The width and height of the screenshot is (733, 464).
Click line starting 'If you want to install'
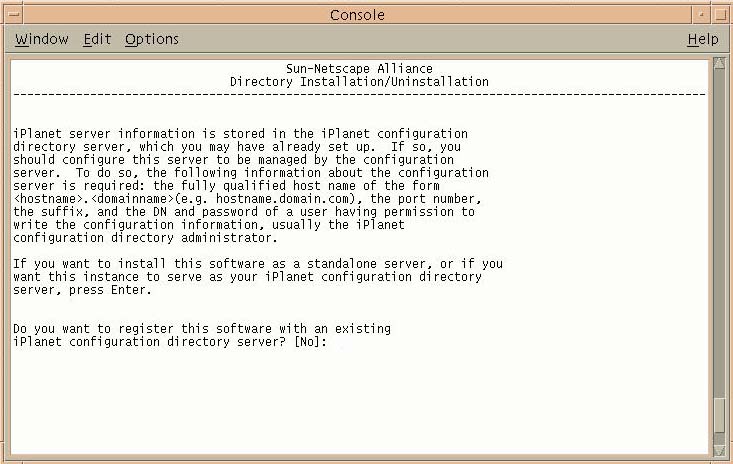click(258, 264)
